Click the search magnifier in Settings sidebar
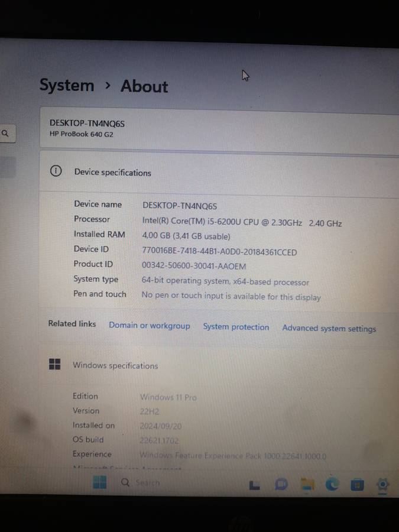 coord(6,134)
